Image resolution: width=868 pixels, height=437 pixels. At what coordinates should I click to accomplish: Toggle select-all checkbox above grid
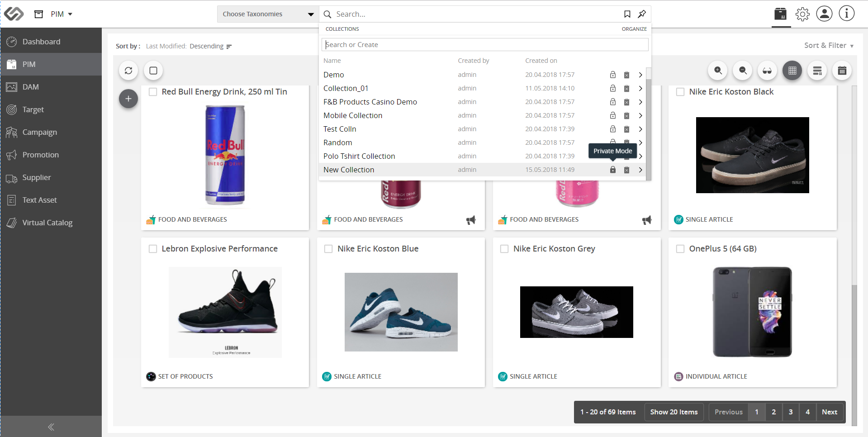click(x=153, y=71)
